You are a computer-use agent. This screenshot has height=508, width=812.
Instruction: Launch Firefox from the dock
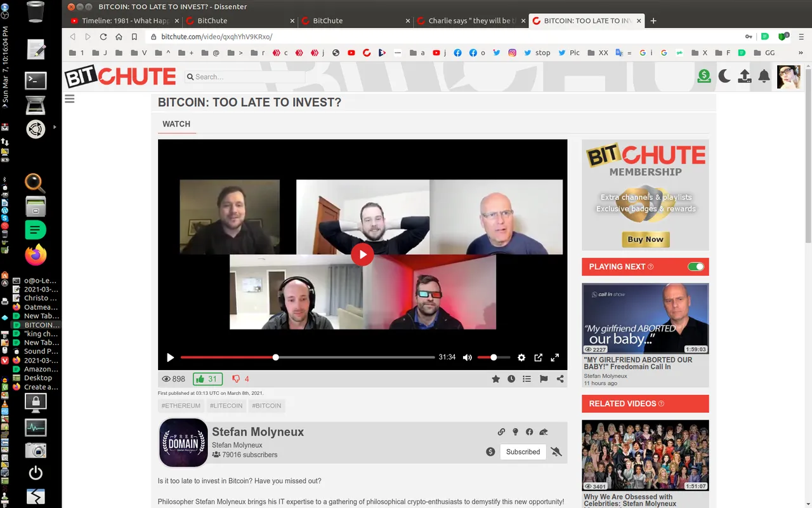(x=36, y=255)
